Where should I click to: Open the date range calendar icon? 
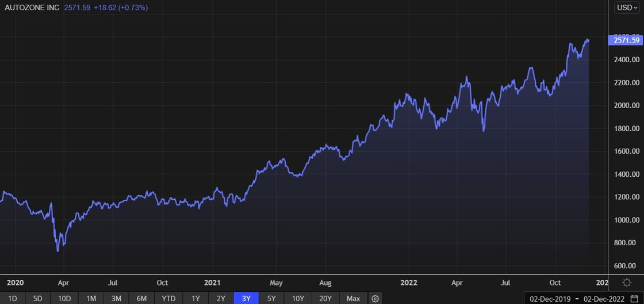(634, 298)
